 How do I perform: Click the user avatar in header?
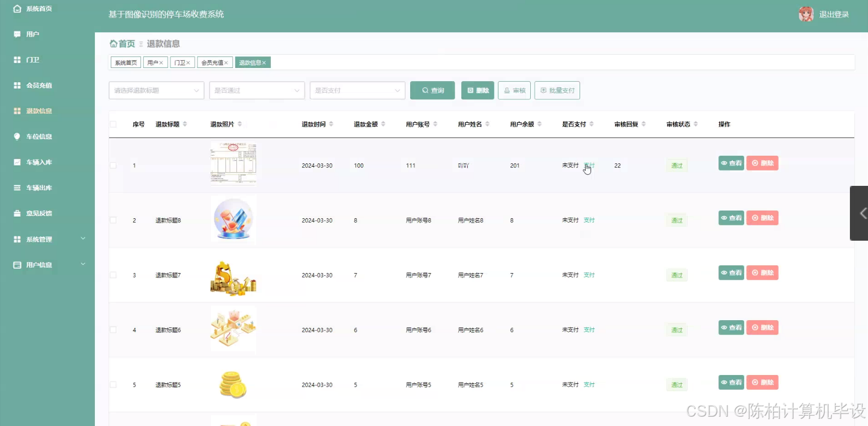pyautogui.click(x=806, y=14)
